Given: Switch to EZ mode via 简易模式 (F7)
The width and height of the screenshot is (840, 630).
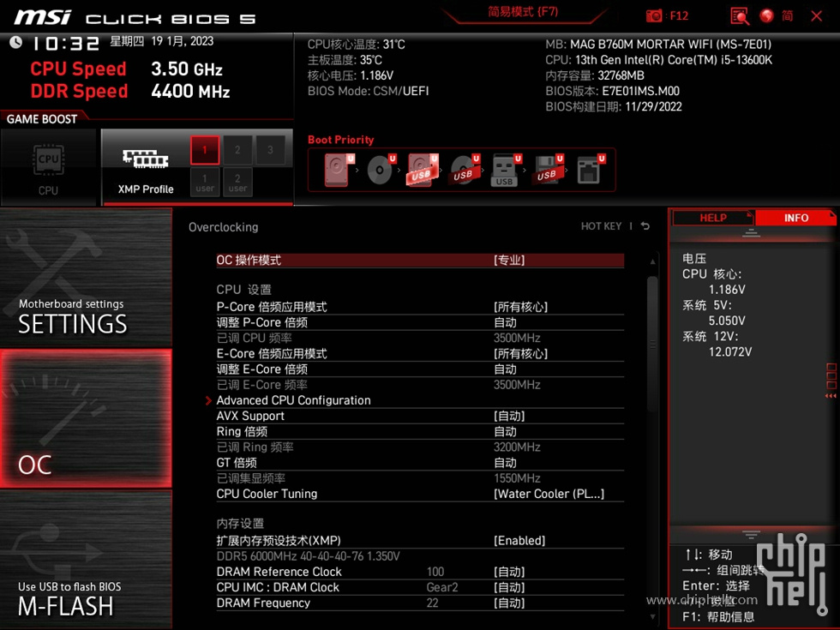Looking at the screenshot, I should click(x=523, y=12).
